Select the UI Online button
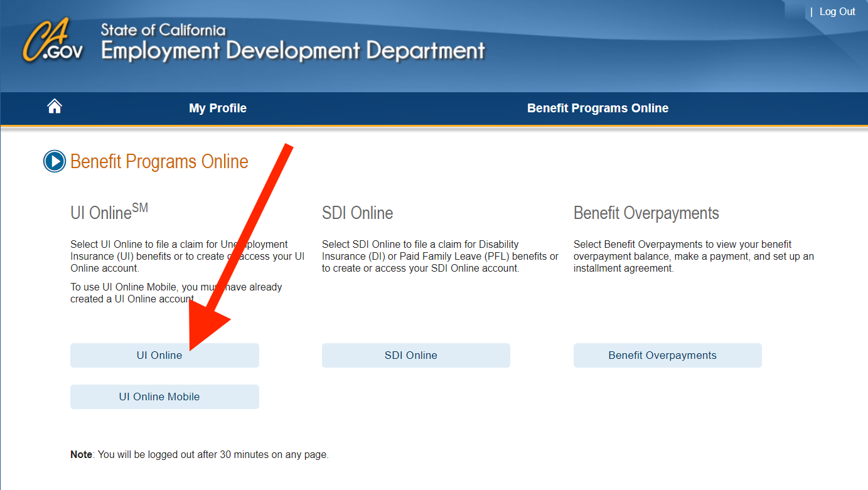Image resolution: width=868 pixels, height=490 pixels. pos(164,355)
